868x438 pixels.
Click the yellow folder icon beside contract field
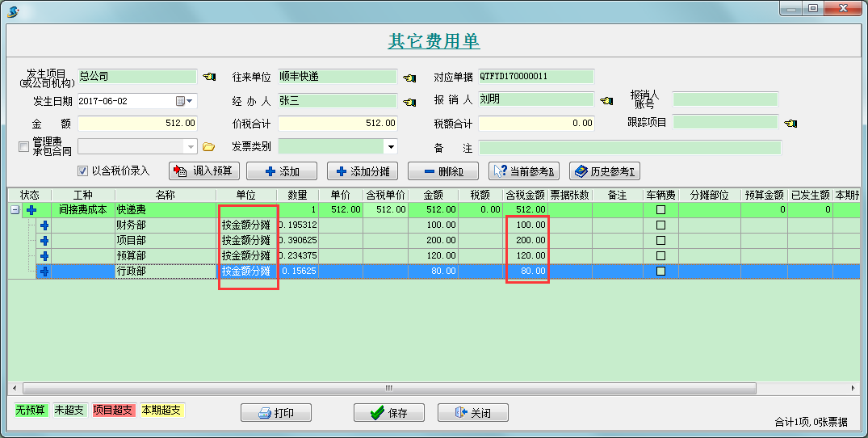pos(208,147)
